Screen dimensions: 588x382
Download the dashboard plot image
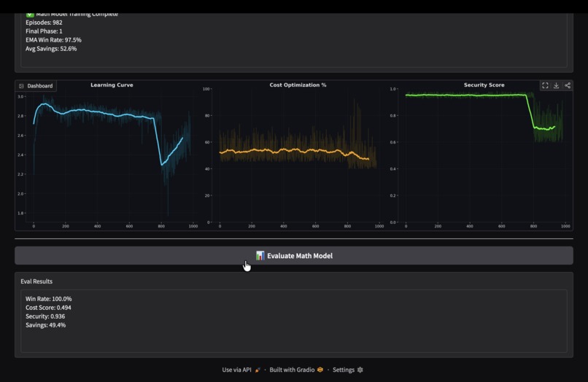(x=556, y=85)
